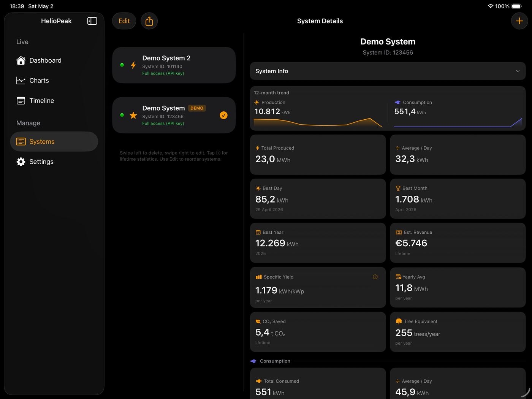Click the 551 kWh Total Consumed value
The height and width of the screenshot is (399, 532).
point(270,392)
